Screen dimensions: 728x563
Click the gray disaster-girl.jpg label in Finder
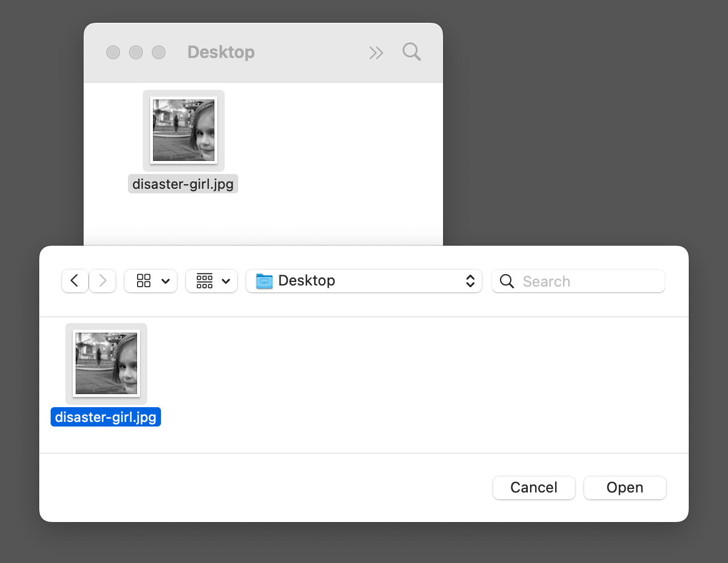coord(183,184)
